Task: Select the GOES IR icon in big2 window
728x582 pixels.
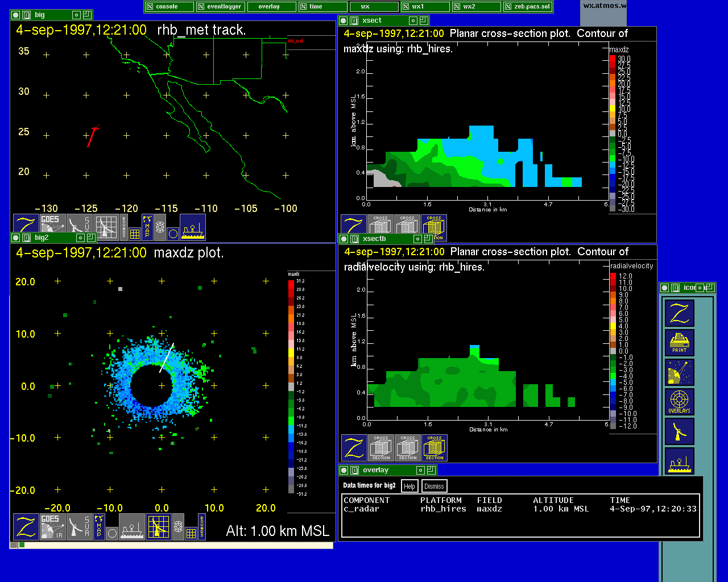Action: (52, 527)
